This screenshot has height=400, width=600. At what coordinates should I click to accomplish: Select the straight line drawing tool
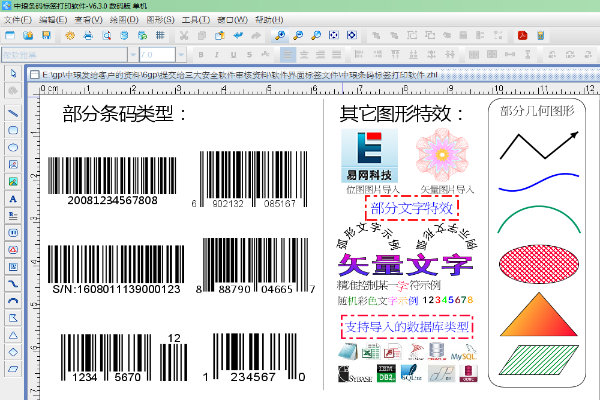13,113
